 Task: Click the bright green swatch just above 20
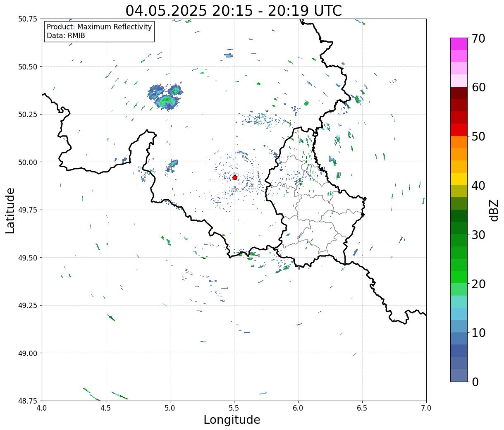459,277
